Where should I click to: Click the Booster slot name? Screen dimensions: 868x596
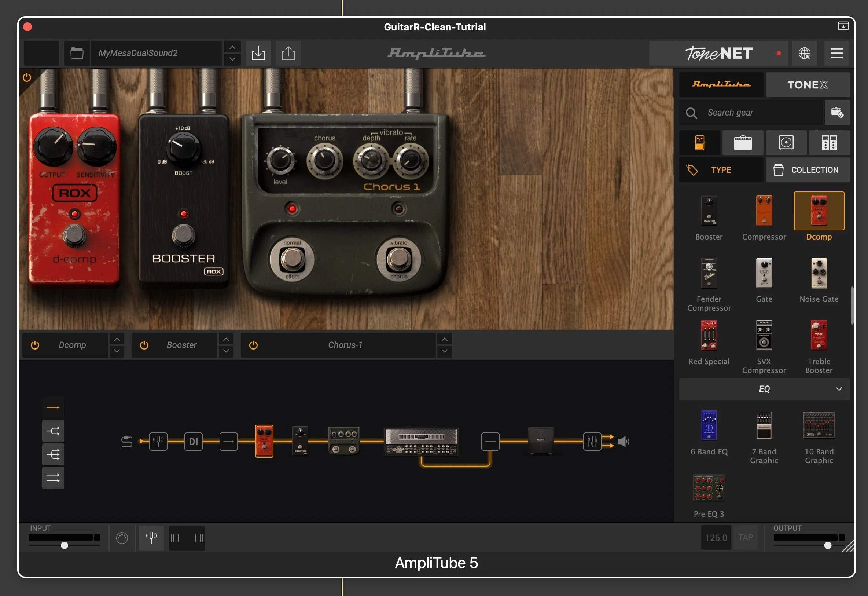point(181,345)
